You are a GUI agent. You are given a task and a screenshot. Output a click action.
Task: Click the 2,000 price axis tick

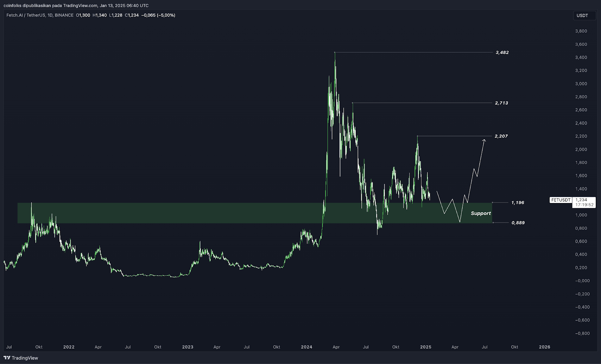pos(581,149)
